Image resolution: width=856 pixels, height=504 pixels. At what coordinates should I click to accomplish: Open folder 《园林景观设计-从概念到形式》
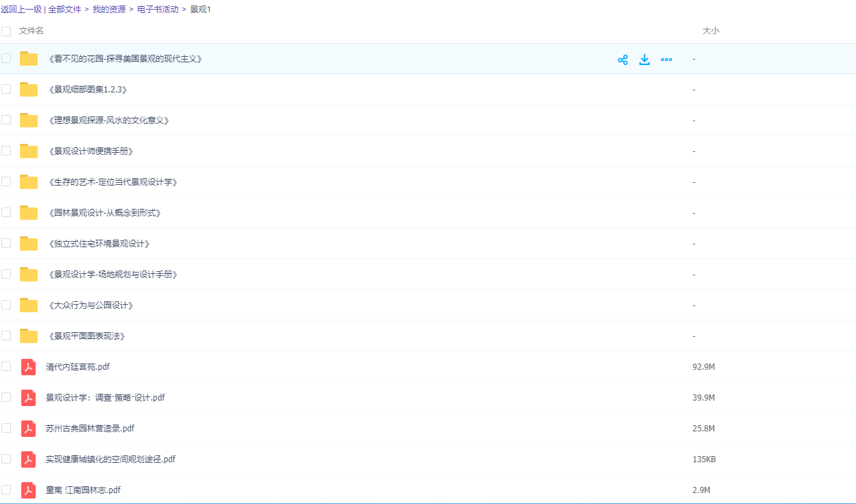pos(105,213)
